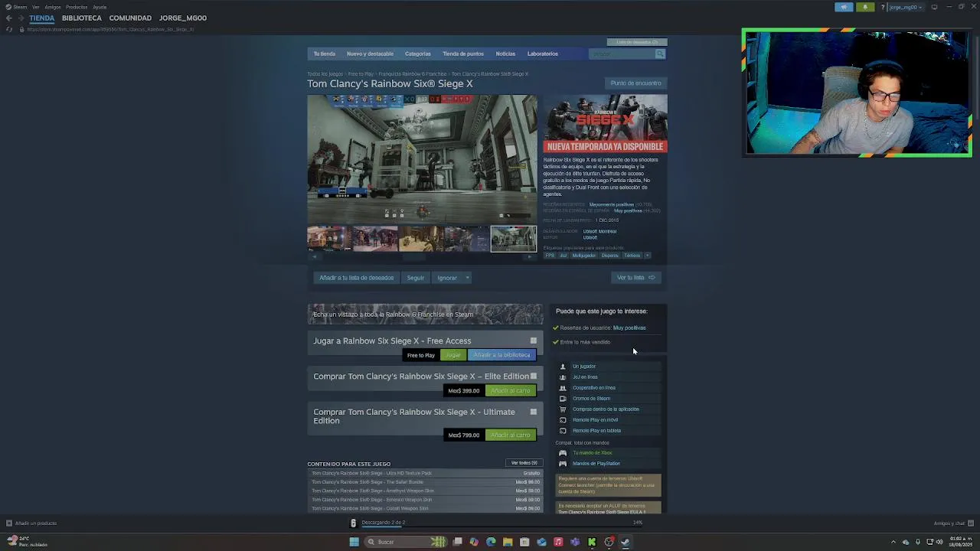
Task: Click the Punto de encuentro button
Action: pyautogui.click(x=635, y=83)
